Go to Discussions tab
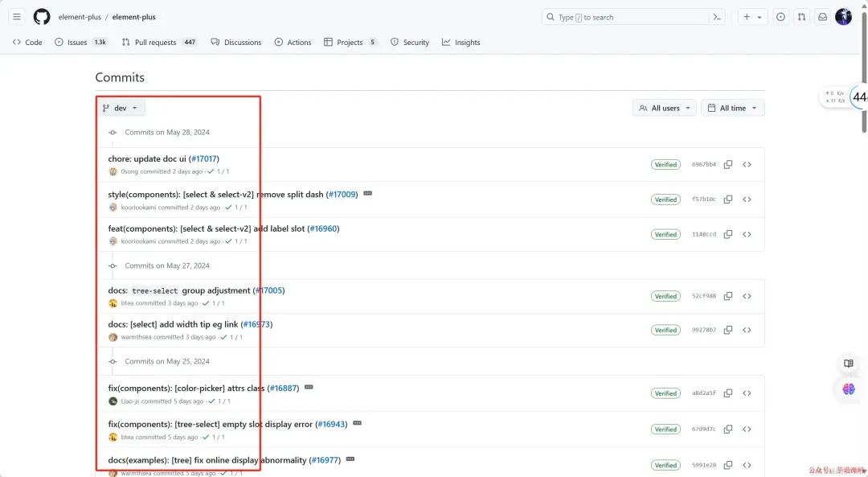 pyautogui.click(x=235, y=42)
